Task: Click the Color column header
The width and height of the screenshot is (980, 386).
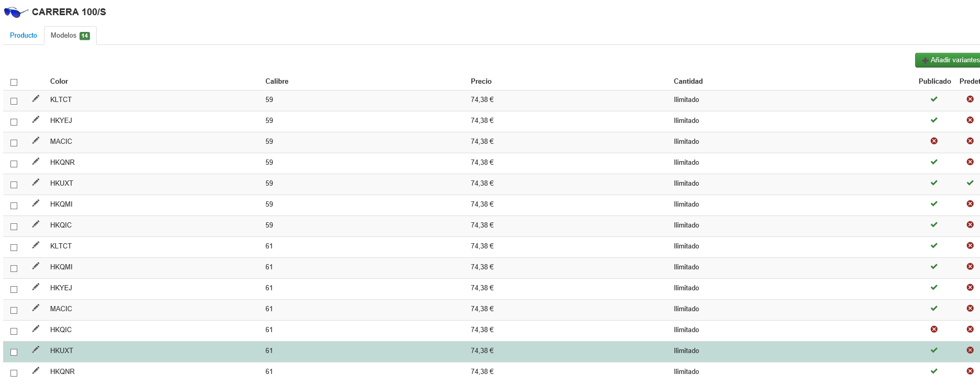Action: pyautogui.click(x=59, y=81)
